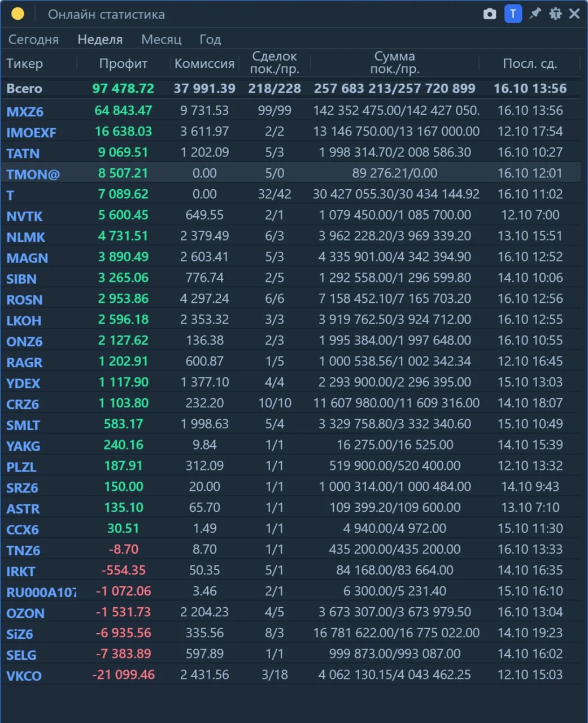The width and height of the screenshot is (588, 723).
Task: Sort by Посл. сд. column header
Action: tap(530, 63)
